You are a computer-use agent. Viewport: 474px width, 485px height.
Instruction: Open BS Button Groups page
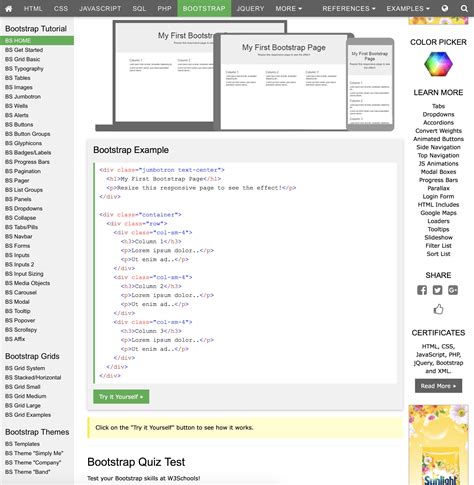pos(28,134)
